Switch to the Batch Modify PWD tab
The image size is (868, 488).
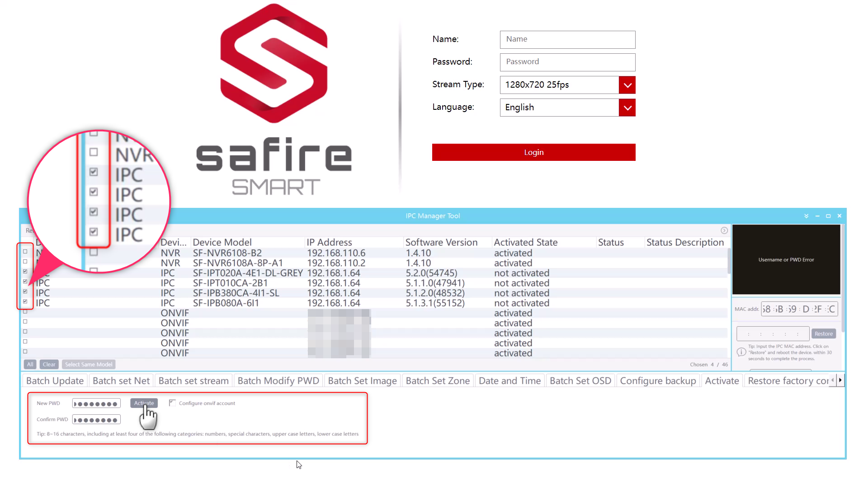(278, 380)
